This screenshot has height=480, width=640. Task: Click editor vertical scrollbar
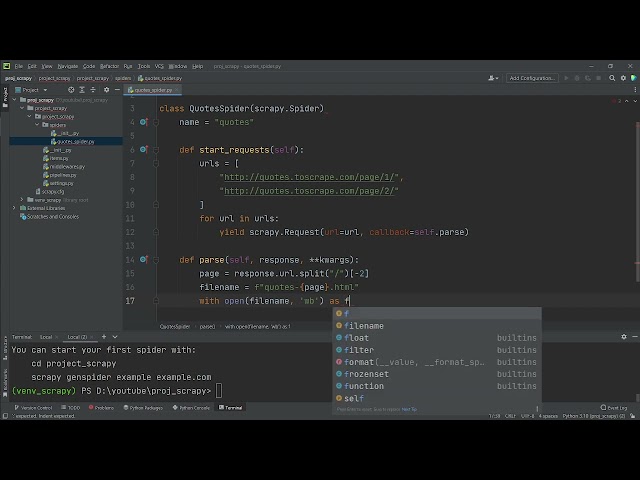click(x=637, y=202)
